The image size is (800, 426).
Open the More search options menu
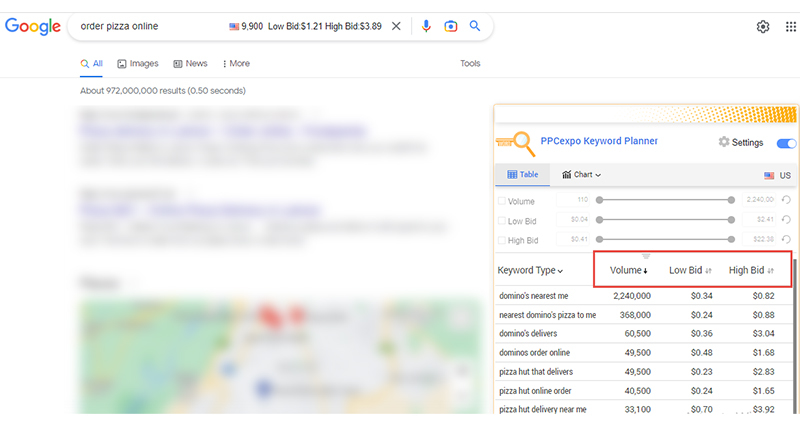coord(236,63)
